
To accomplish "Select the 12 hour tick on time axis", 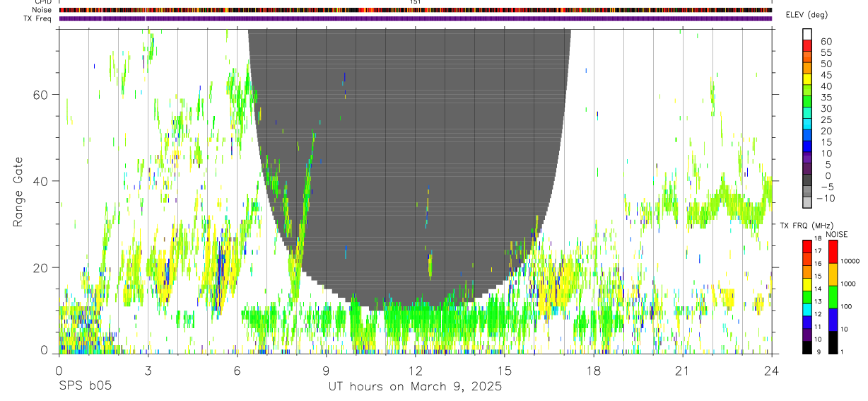I will click(415, 370).
